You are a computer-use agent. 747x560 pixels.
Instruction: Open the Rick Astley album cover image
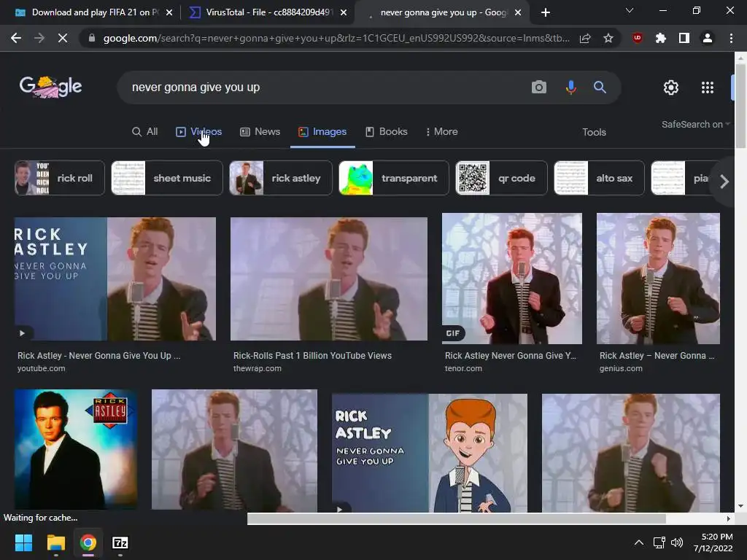point(76,450)
